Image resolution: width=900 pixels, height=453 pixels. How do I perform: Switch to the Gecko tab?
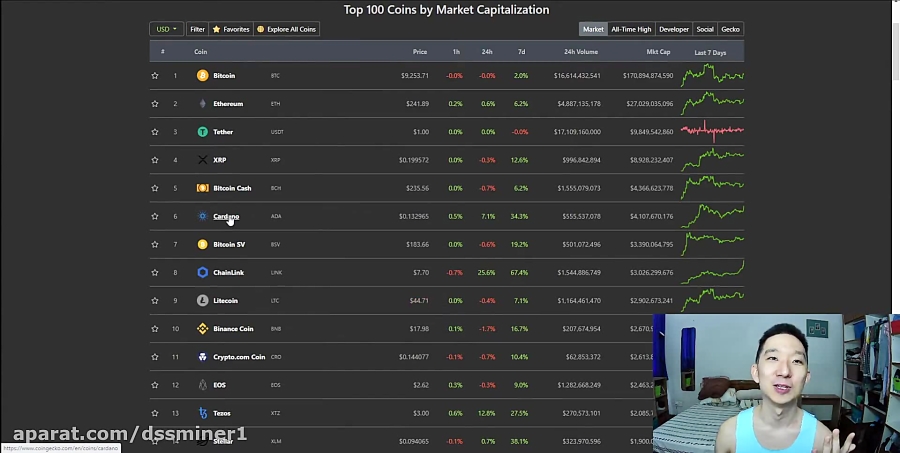[x=730, y=29]
